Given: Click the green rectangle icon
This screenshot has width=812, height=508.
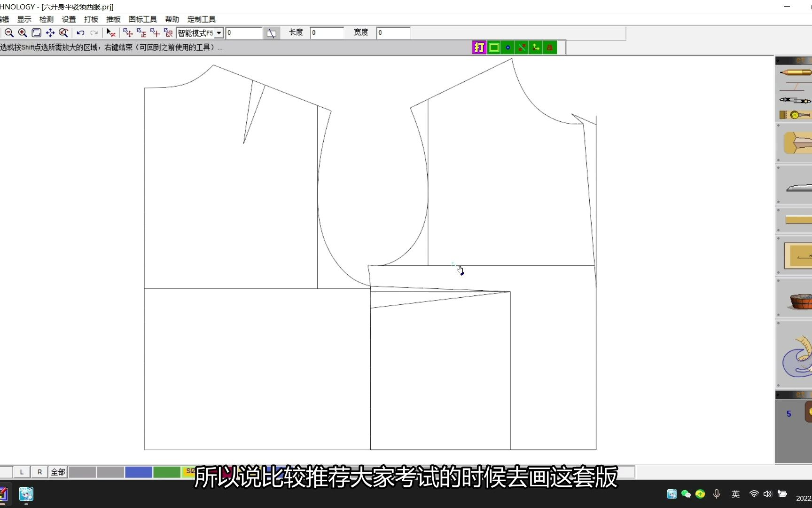Looking at the screenshot, I should tap(494, 48).
